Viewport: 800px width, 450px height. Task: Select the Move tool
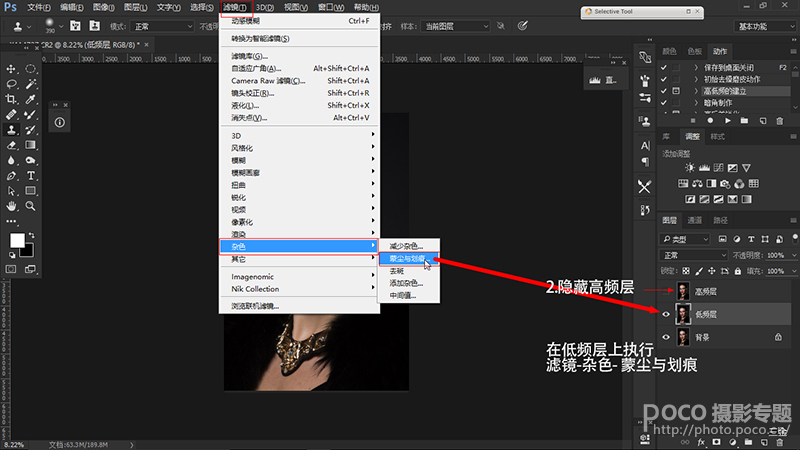tap(12, 69)
